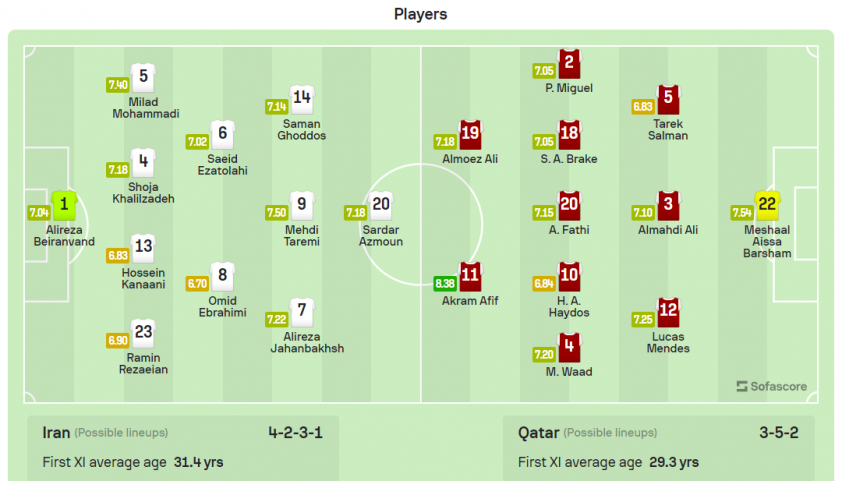This screenshot has width=842, height=481.
Task: Click the Tarek Salman name label
Action: pos(668,130)
